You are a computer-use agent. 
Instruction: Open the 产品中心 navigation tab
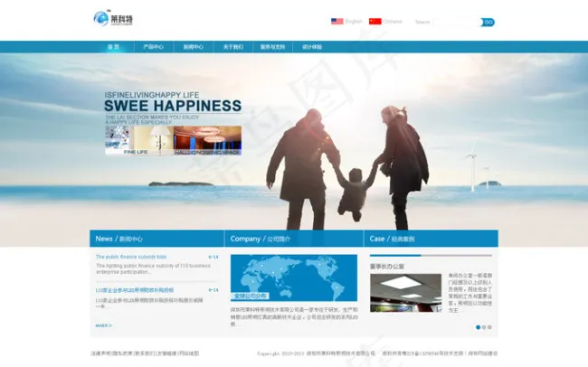coord(153,47)
